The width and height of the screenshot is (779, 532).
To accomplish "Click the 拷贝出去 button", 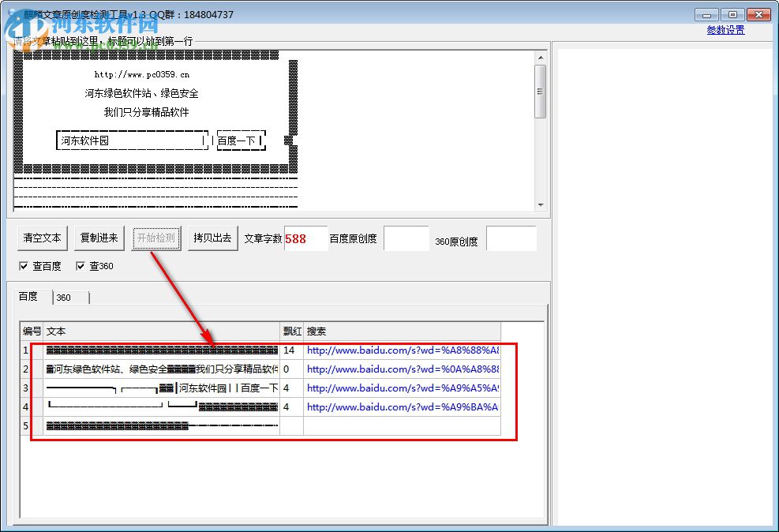I will (212, 238).
